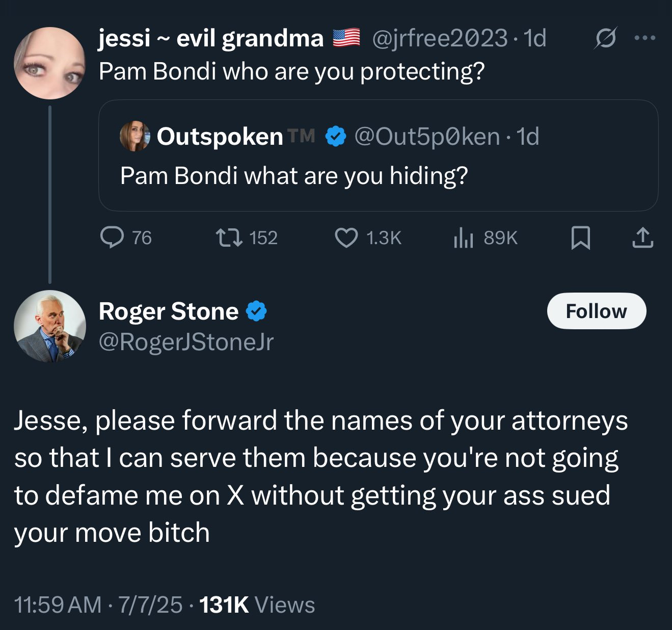Open jessi evil grandma's profile picture
The height and width of the screenshot is (630, 672).
tap(49, 63)
